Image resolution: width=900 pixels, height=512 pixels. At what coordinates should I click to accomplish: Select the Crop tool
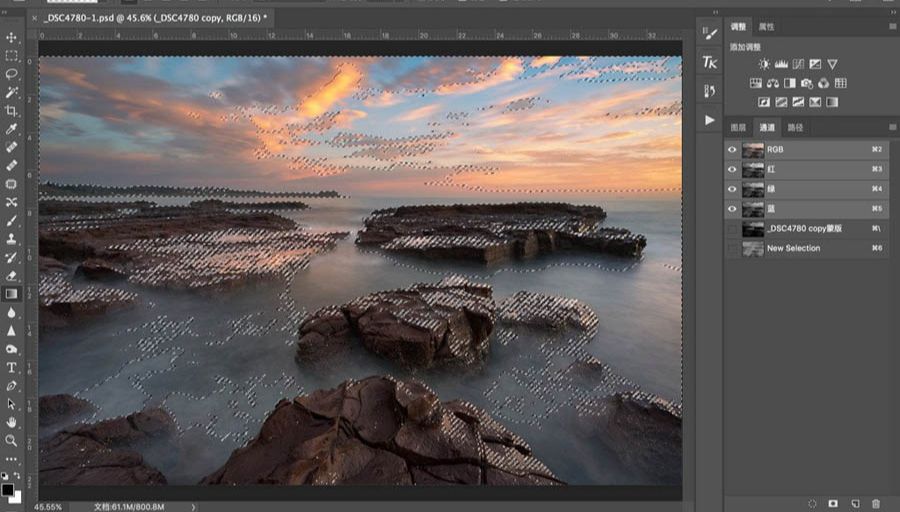pos(11,111)
